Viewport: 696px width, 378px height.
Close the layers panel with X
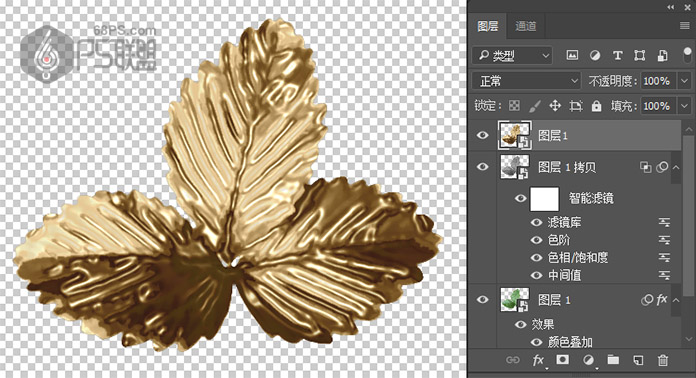pos(687,7)
